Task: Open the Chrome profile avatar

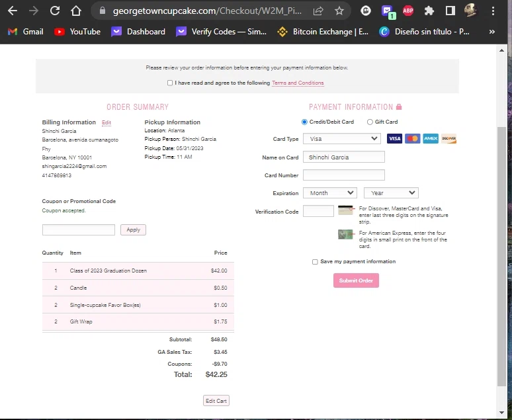Action: pos(470,11)
